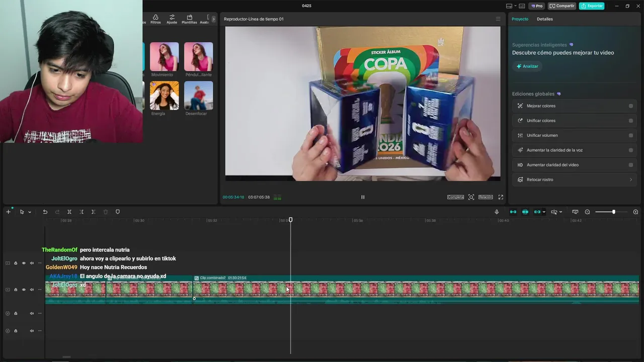This screenshot has height=362, width=644.
Task: Click the fullscreen player icon
Action: tap(501, 197)
